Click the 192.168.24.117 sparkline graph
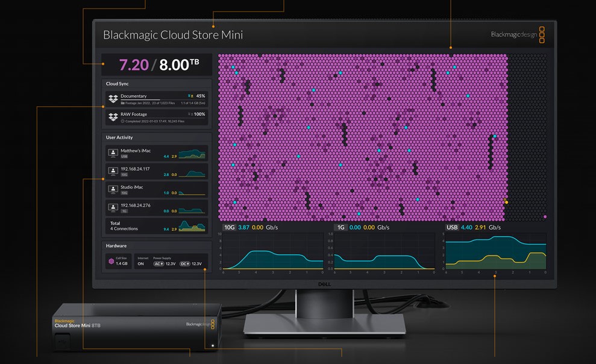 tap(192, 172)
